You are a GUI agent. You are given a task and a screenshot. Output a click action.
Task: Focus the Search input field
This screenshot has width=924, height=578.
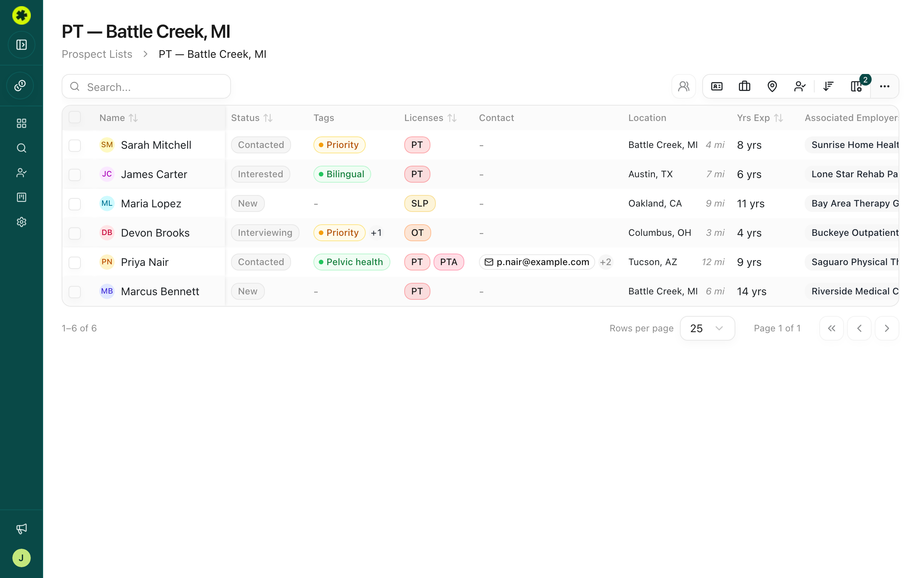point(146,87)
